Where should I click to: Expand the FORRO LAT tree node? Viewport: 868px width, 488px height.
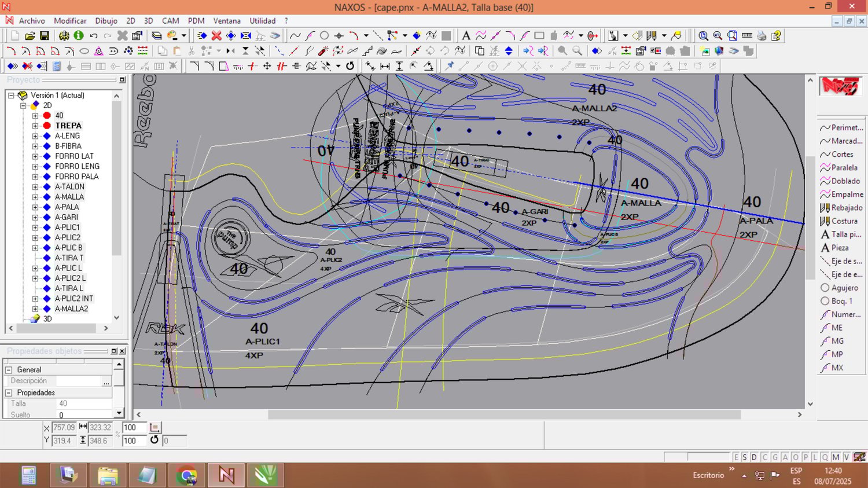35,156
